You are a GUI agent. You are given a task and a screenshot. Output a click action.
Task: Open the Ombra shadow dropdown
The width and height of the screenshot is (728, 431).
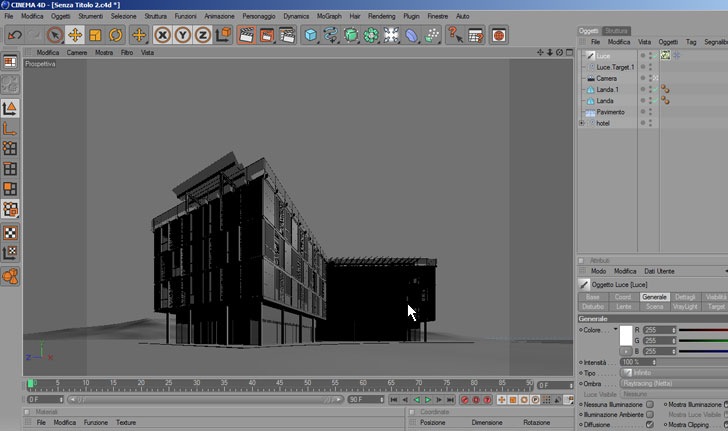click(674, 384)
